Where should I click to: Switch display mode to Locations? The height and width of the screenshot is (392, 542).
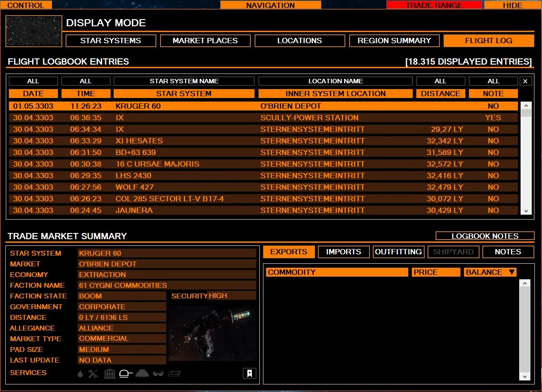click(300, 41)
